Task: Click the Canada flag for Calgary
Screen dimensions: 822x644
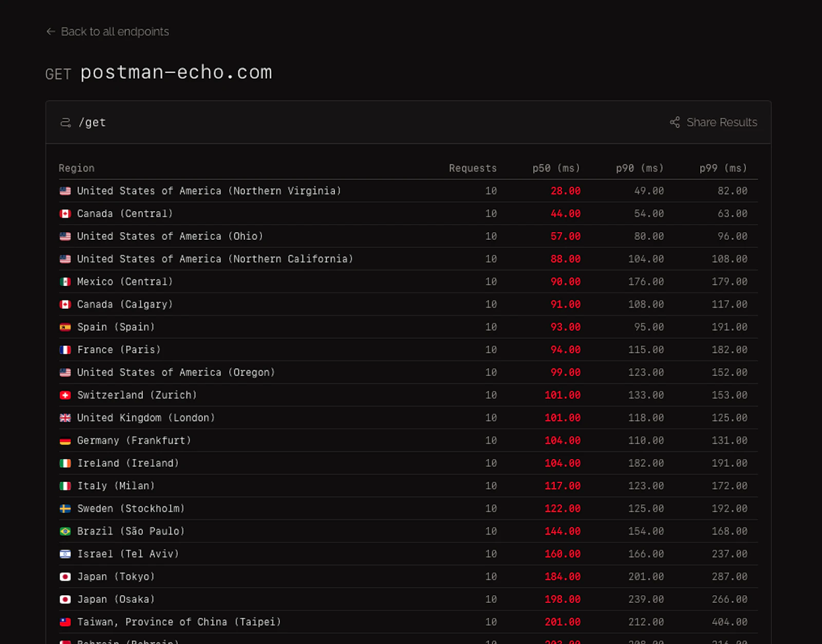Action: (65, 305)
